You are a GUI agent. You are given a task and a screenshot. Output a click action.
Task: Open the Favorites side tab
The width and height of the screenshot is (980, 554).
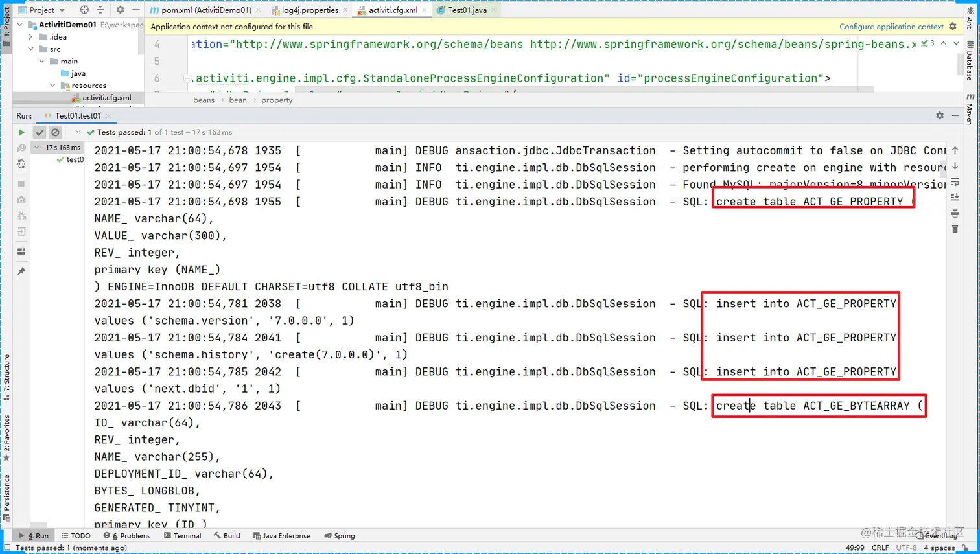[x=6, y=439]
